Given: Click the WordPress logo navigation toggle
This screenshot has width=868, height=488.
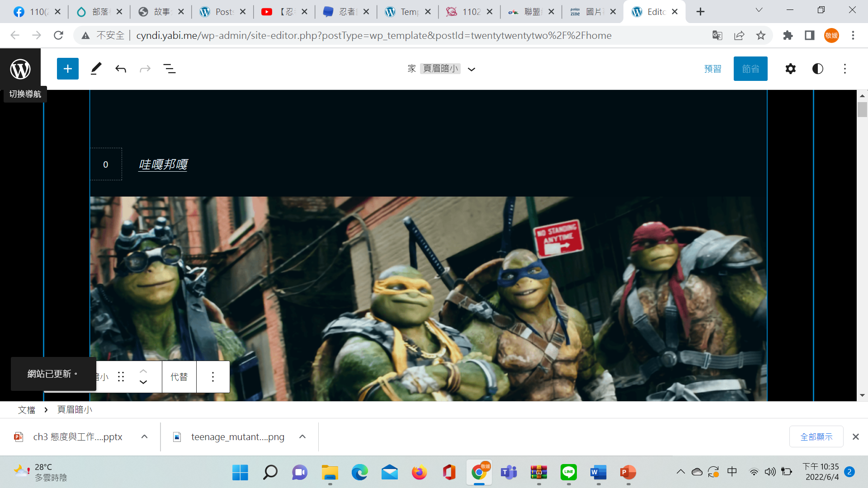Looking at the screenshot, I should click(20, 69).
